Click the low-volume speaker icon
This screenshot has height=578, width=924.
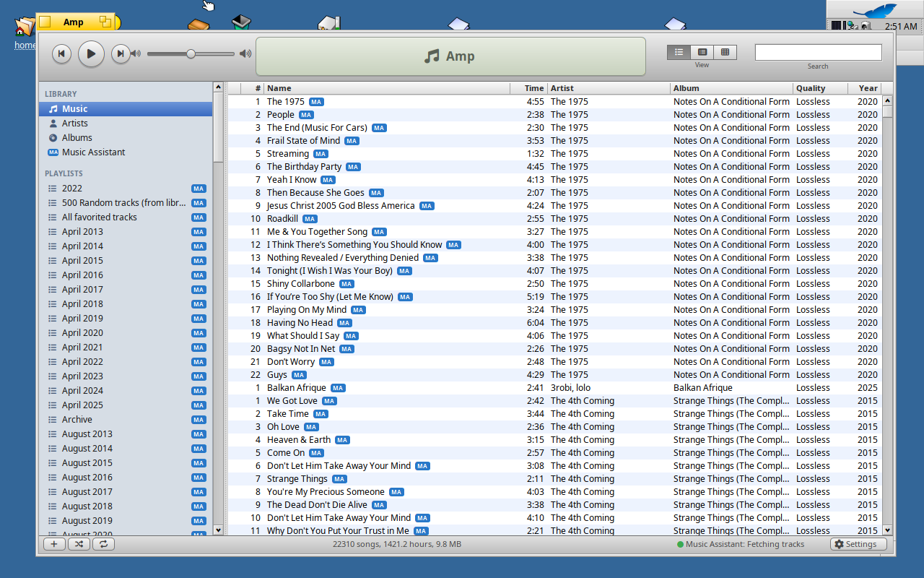pyautogui.click(x=137, y=53)
